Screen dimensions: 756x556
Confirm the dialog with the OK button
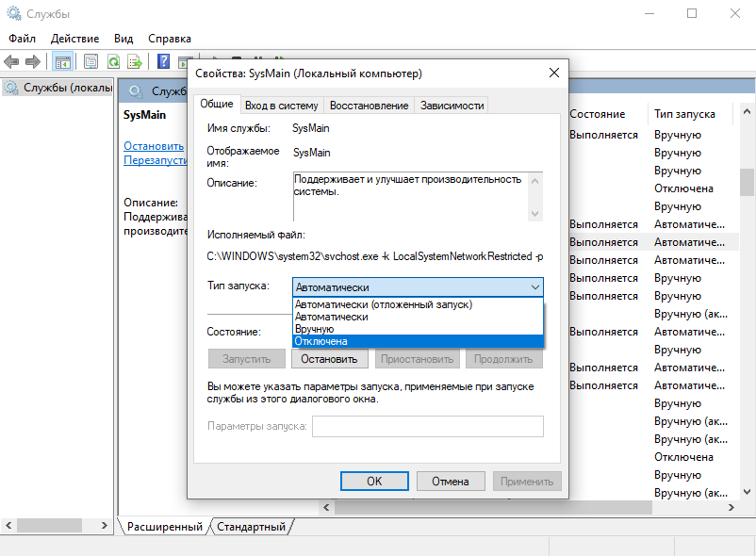[x=374, y=481]
